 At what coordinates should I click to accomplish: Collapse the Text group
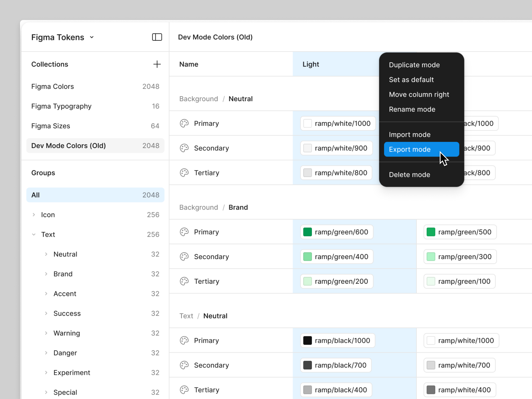[34, 234]
